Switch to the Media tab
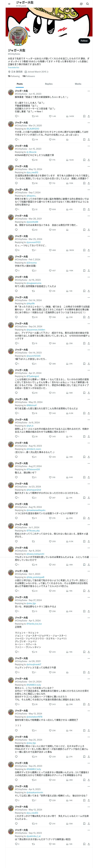The width and height of the screenshot is (98, 868). [x=78, y=84]
